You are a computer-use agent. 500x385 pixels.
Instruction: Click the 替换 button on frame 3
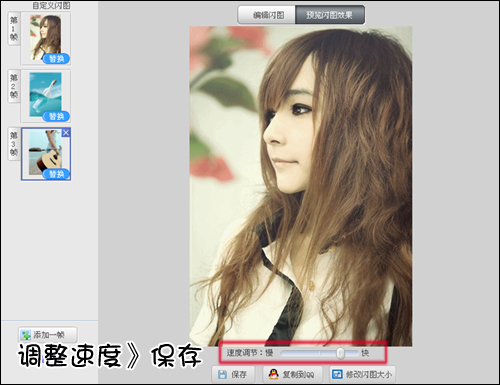pos(56,174)
